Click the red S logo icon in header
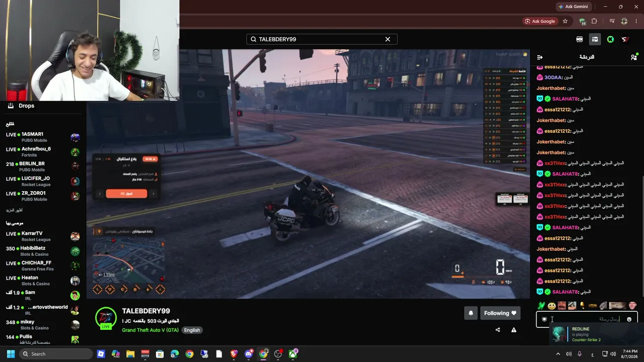This screenshot has height=362, width=644. tap(625, 39)
